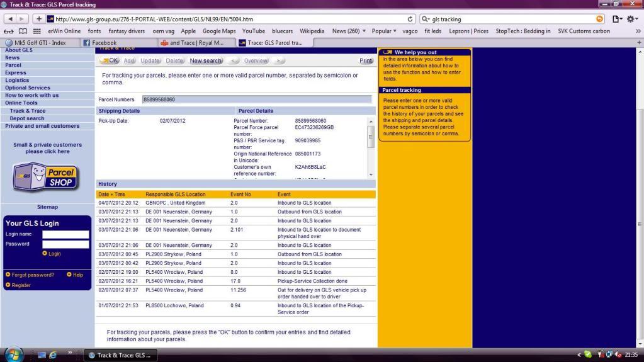Click the Overview button
The height and width of the screenshot is (362, 644).
click(x=256, y=61)
